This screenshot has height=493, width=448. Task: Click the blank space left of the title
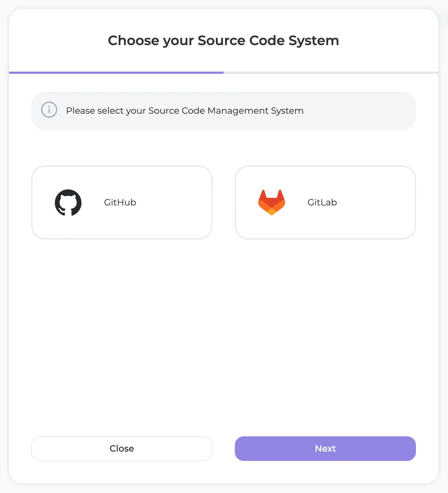coord(56,41)
